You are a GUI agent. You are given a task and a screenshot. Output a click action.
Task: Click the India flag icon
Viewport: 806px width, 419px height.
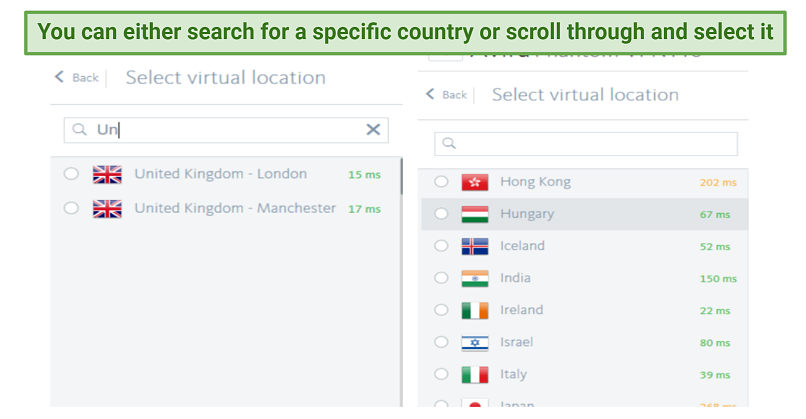pos(474,278)
